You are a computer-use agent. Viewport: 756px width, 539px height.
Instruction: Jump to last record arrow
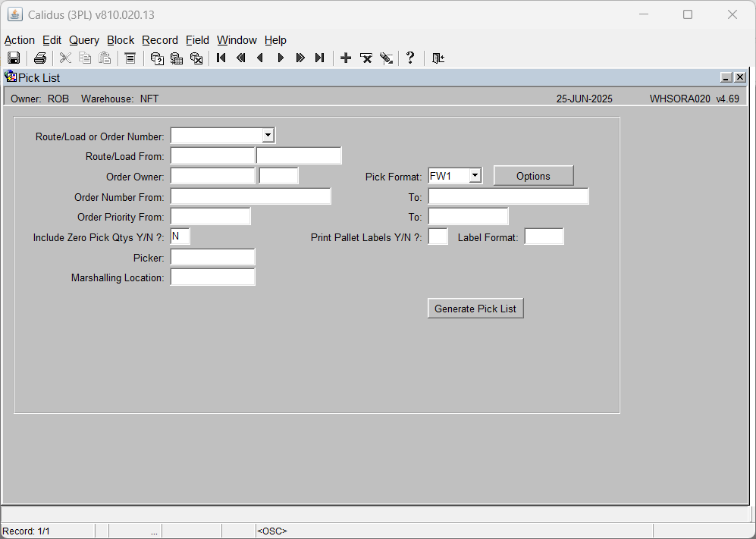coord(319,58)
